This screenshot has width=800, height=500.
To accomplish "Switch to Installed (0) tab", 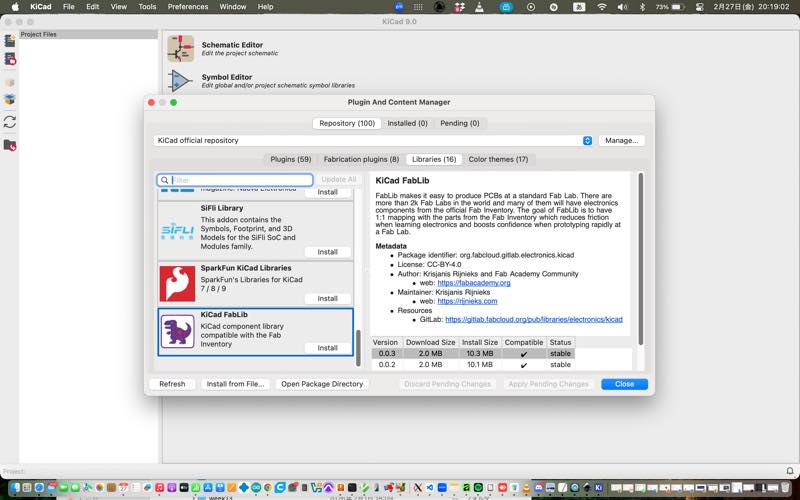I will coord(407,123).
